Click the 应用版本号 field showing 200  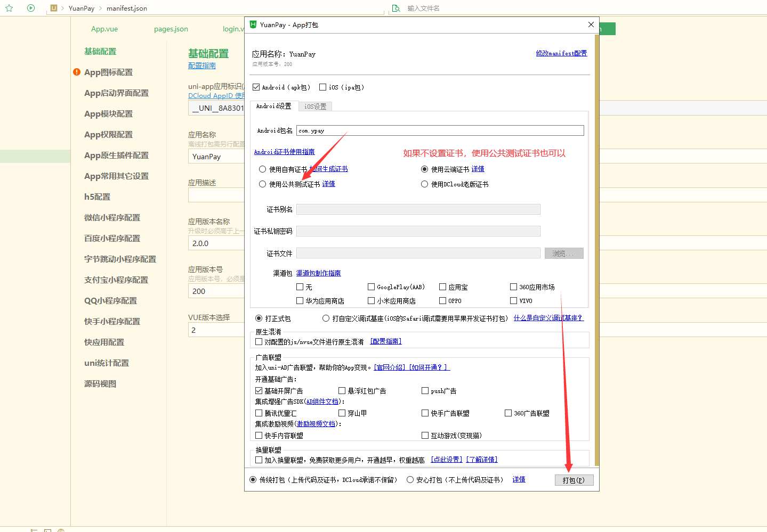216,291
